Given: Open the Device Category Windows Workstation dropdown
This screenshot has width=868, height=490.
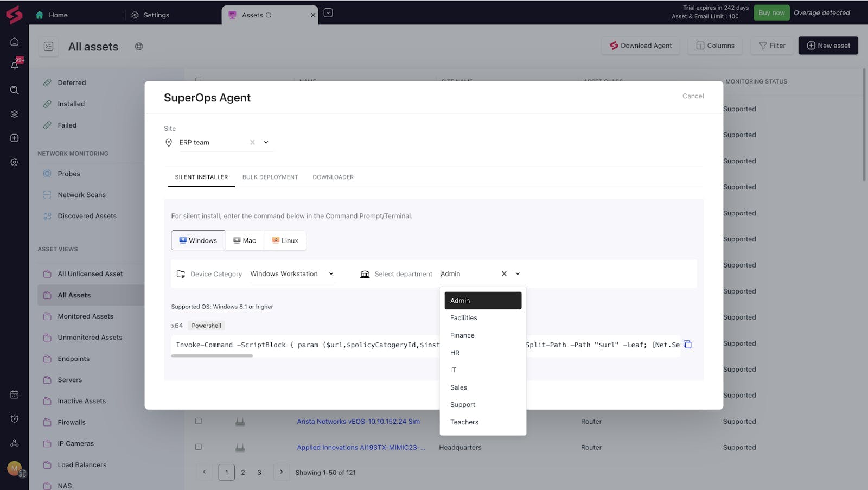Looking at the screenshot, I should pos(292,274).
